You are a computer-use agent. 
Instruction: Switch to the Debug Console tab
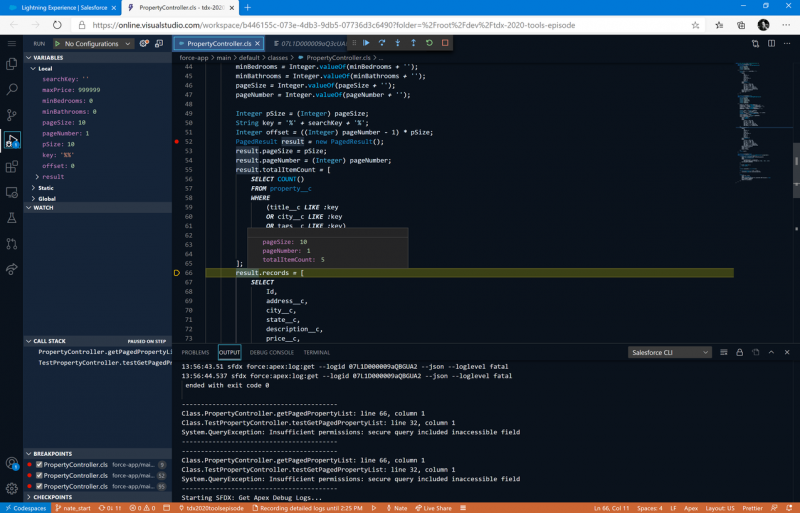[x=271, y=352]
